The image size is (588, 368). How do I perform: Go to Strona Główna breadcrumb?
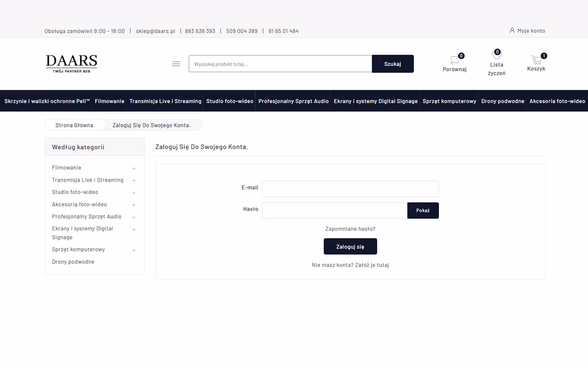click(74, 125)
